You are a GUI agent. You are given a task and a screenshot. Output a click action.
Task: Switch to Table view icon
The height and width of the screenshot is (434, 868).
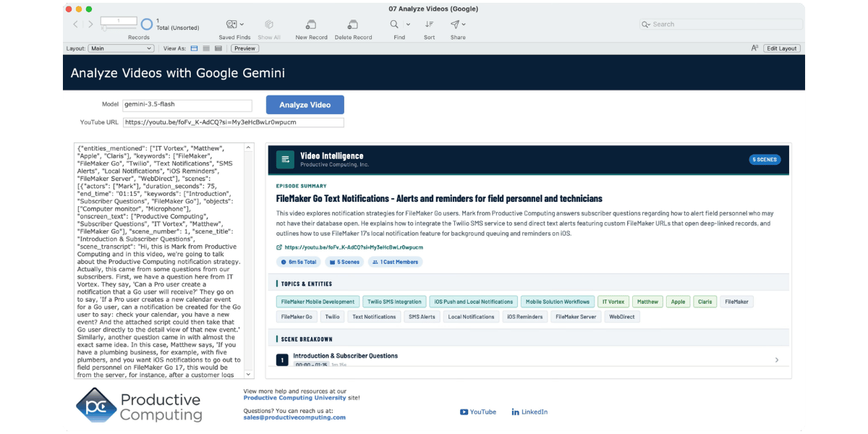(218, 48)
